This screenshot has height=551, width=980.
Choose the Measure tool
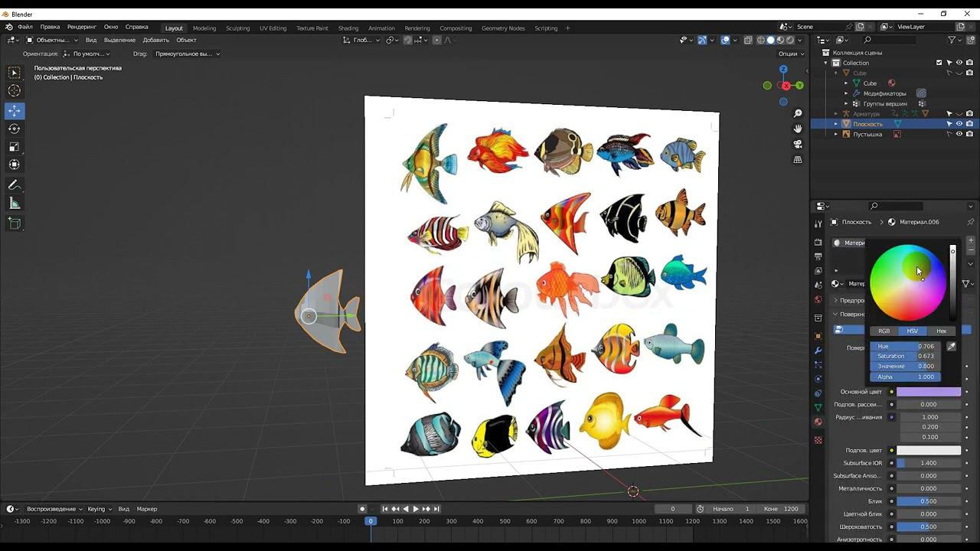click(x=14, y=204)
